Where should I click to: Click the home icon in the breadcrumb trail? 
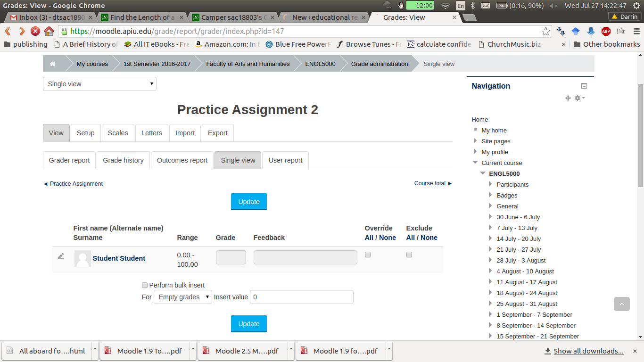[x=52, y=63]
